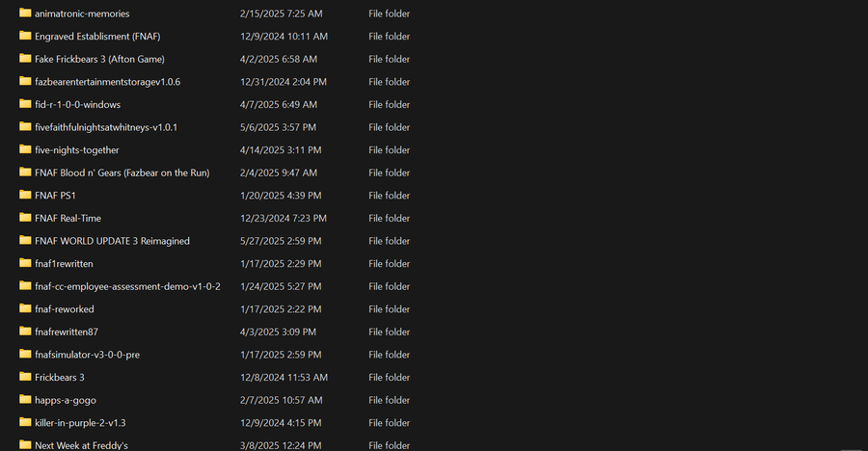Screen dimensions: 868x451
Task: Select the fnafrewritten87 folder name
Action: coord(67,332)
